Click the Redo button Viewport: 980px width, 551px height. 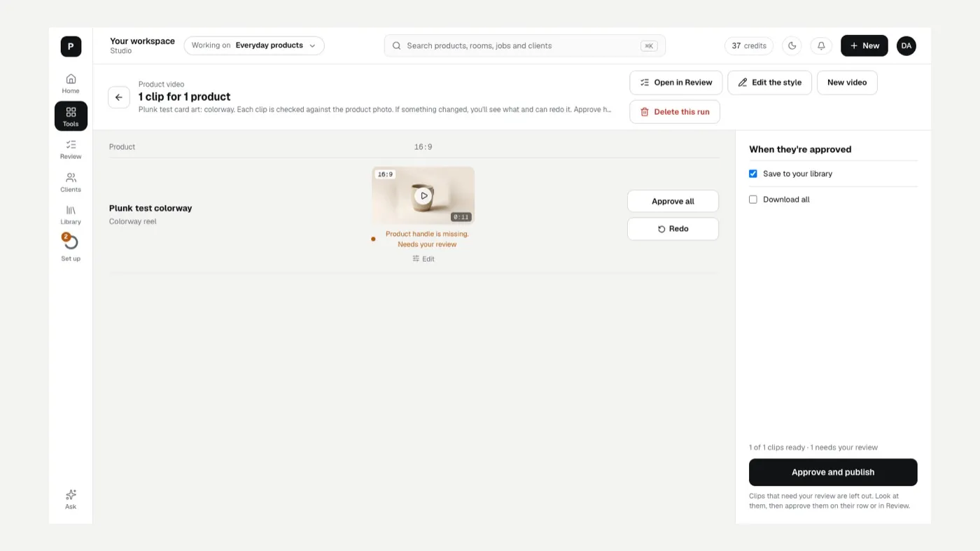(x=673, y=229)
